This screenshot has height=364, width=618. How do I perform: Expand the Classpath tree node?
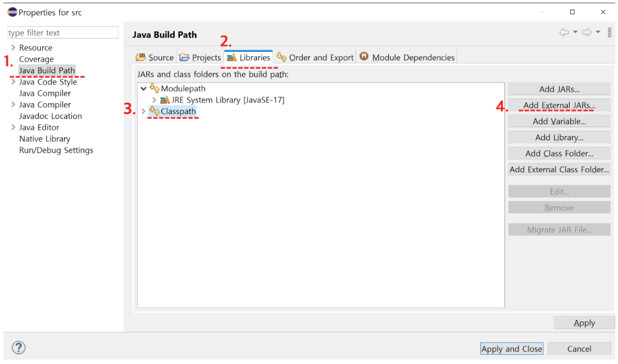[x=143, y=111]
